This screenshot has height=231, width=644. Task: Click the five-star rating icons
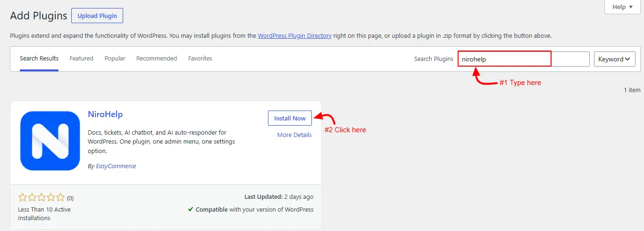click(x=42, y=197)
